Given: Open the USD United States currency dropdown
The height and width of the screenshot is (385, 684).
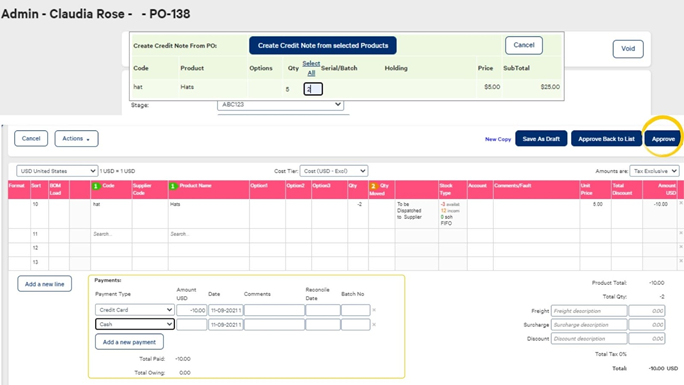Looking at the screenshot, I should 57,171.
